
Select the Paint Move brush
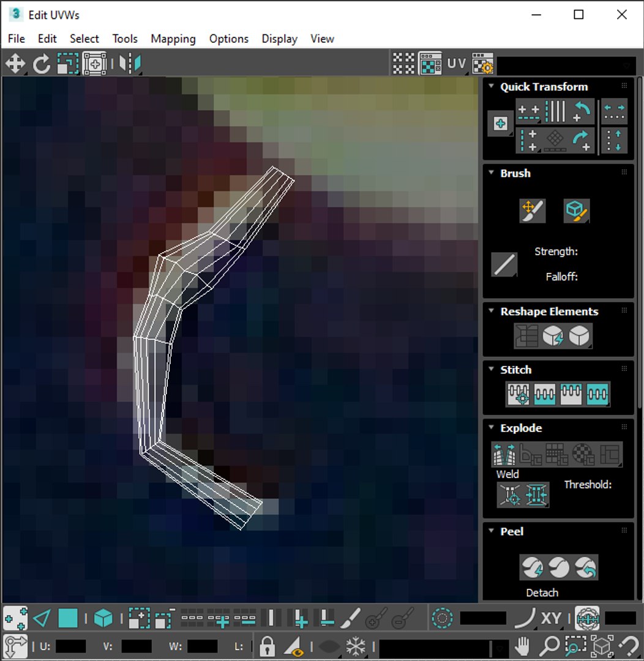click(533, 211)
